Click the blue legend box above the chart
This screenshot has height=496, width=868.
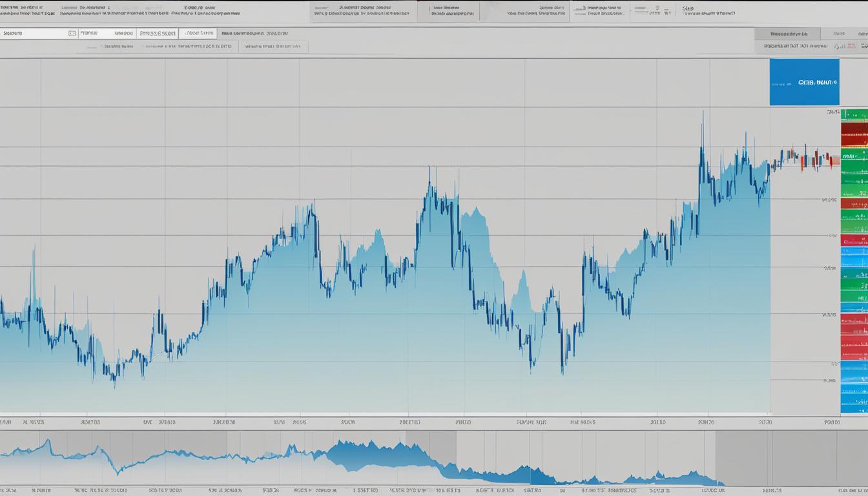(804, 82)
